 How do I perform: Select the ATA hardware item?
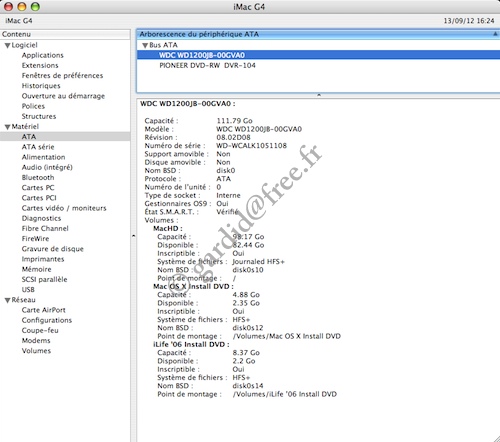(65, 137)
